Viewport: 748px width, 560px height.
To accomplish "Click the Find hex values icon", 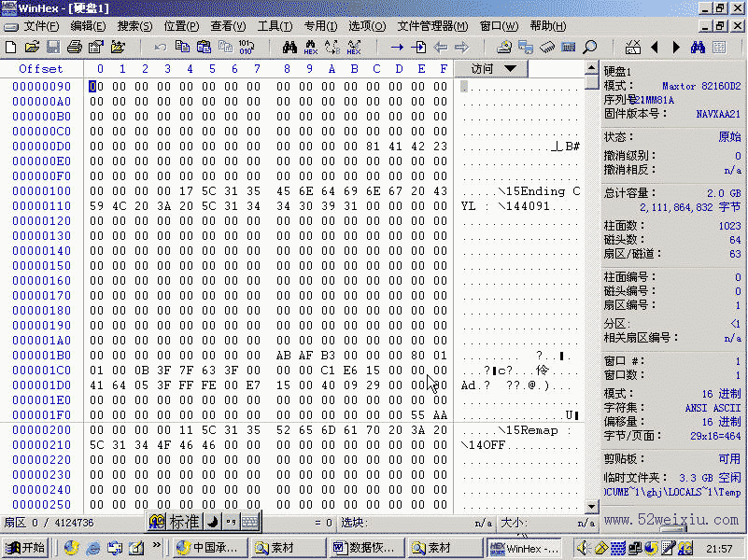I will 311,47.
